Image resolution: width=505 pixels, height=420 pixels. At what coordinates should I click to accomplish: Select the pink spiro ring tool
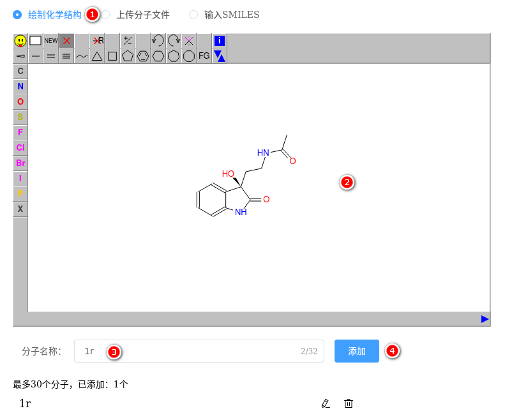[x=189, y=41]
